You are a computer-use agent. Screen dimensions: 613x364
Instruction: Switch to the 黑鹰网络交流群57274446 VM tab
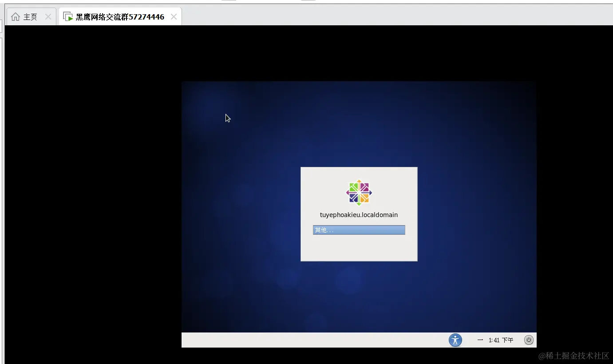(120, 17)
